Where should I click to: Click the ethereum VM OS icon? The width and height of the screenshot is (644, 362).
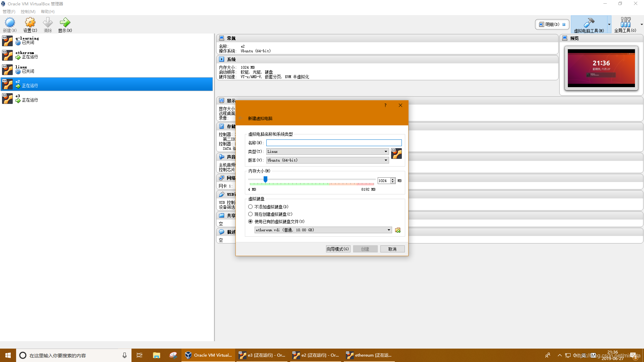point(7,55)
